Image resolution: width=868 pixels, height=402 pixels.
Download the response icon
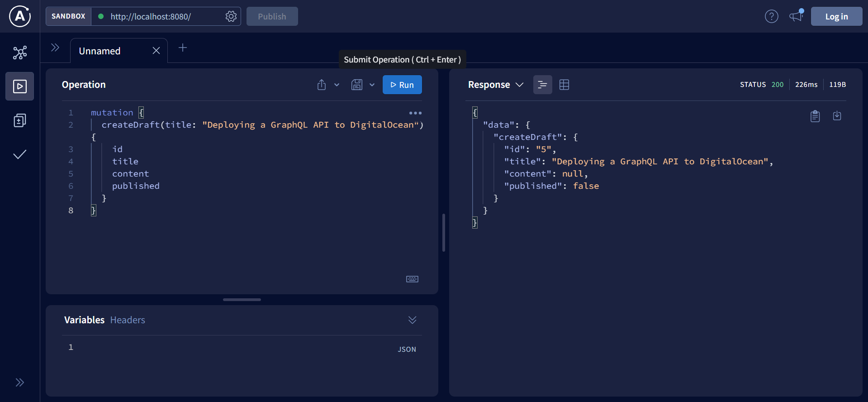point(837,116)
